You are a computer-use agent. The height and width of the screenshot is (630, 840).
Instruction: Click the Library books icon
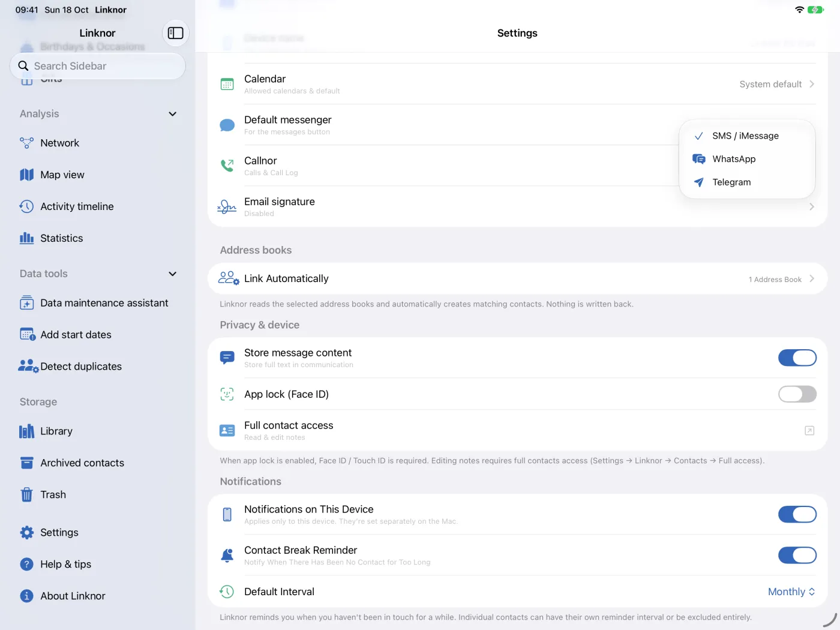pyautogui.click(x=26, y=431)
